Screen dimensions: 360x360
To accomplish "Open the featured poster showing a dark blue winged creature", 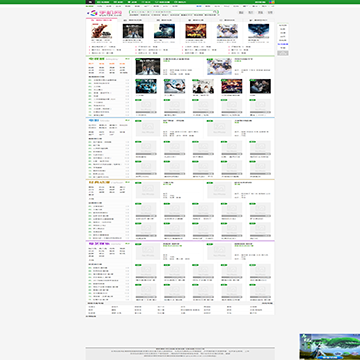I will tap(258, 31).
